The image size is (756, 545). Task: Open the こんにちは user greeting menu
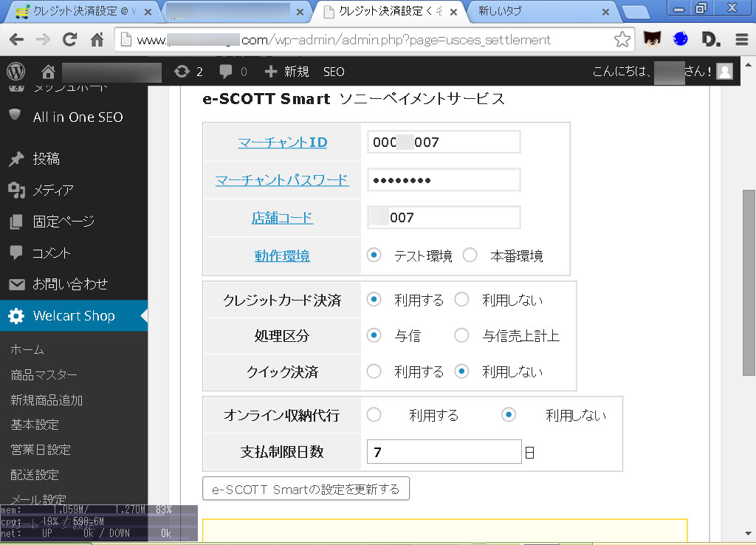(x=662, y=72)
